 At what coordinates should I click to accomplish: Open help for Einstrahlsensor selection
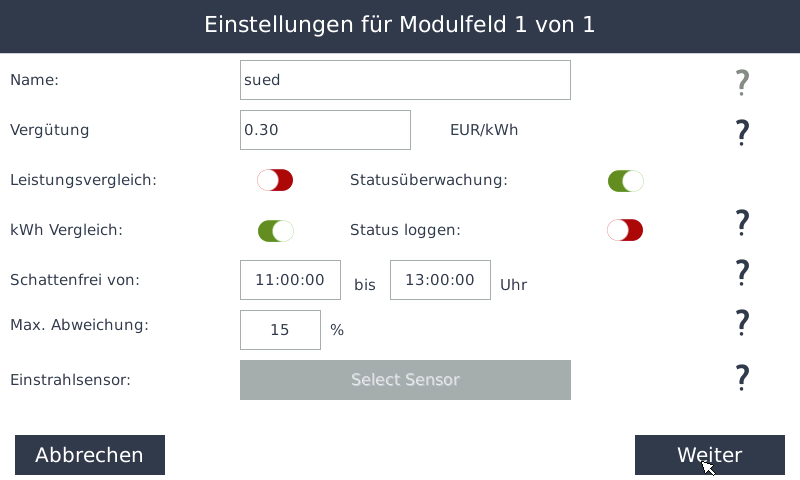coord(742,377)
